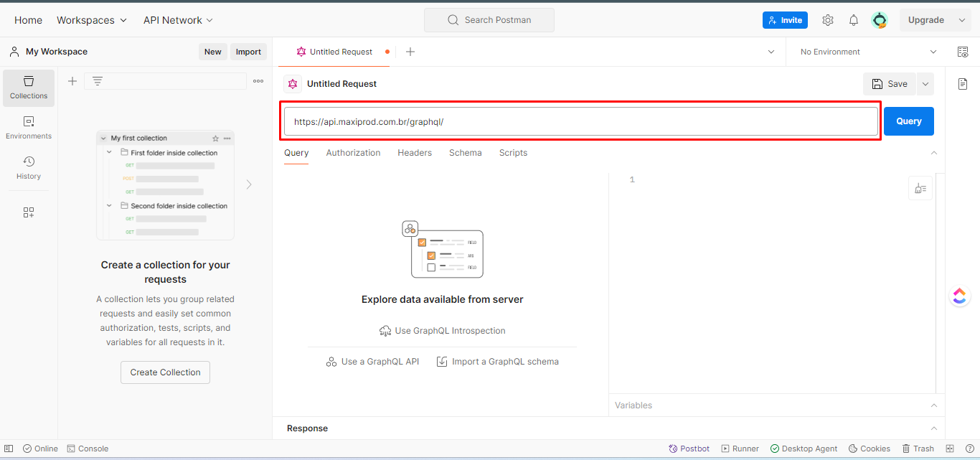Open configure workspace sidebar apps icon

coord(29,212)
